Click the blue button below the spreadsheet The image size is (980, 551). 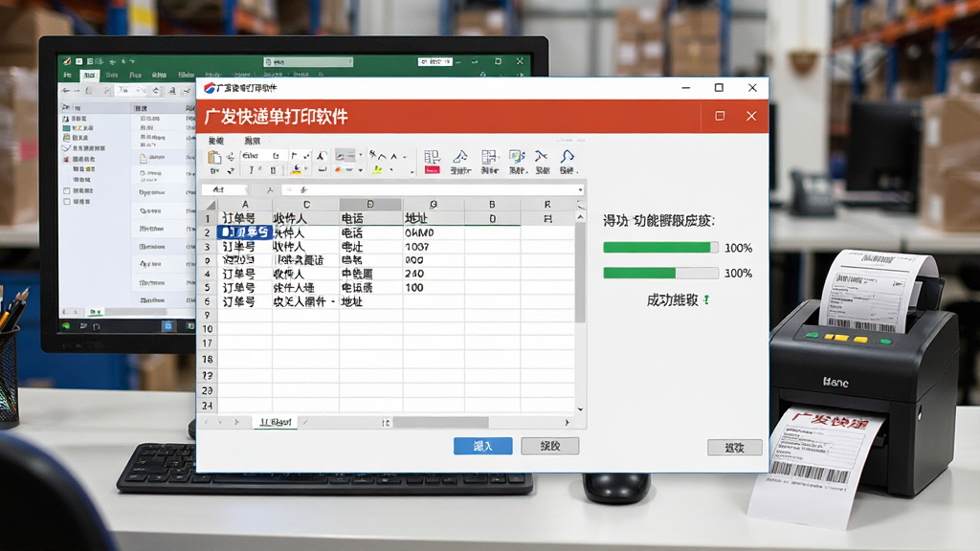click(483, 446)
